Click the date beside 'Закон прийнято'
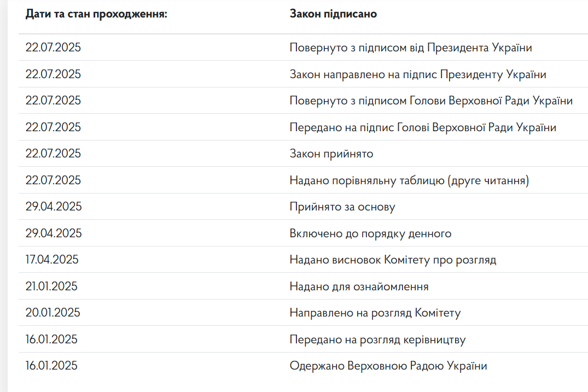The width and height of the screenshot is (588, 392). pos(53,154)
